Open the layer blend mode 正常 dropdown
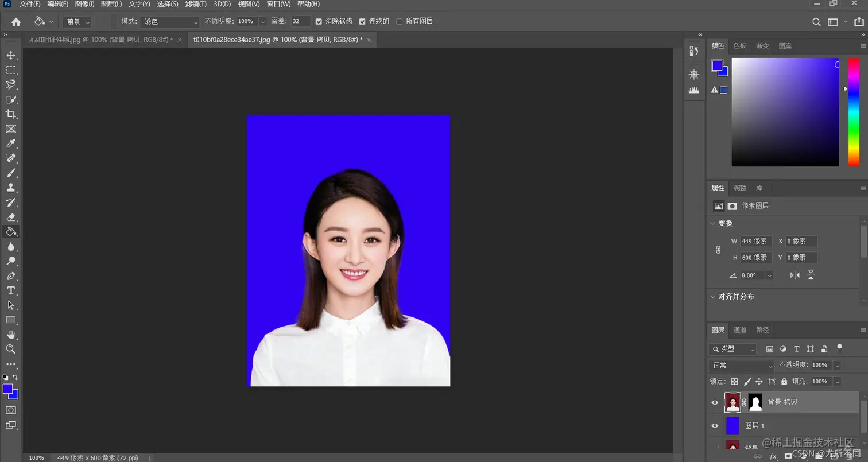This screenshot has height=462, width=868. pos(739,365)
